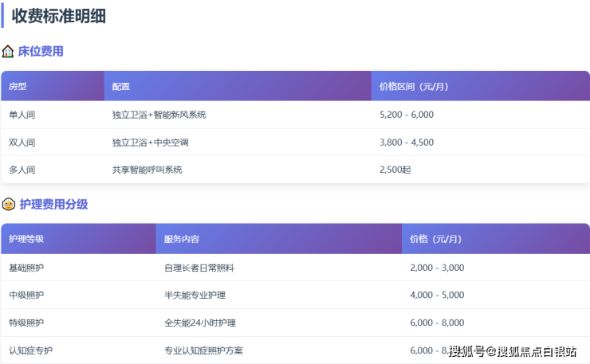Click the 独立卫浴+智能新风系统 configuration cell
590x364 pixels.
pyautogui.click(x=159, y=115)
